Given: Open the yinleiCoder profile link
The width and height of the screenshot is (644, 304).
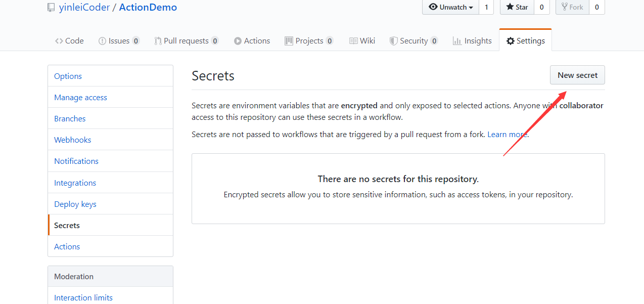Looking at the screenshot, I should (x=84, y=7).
